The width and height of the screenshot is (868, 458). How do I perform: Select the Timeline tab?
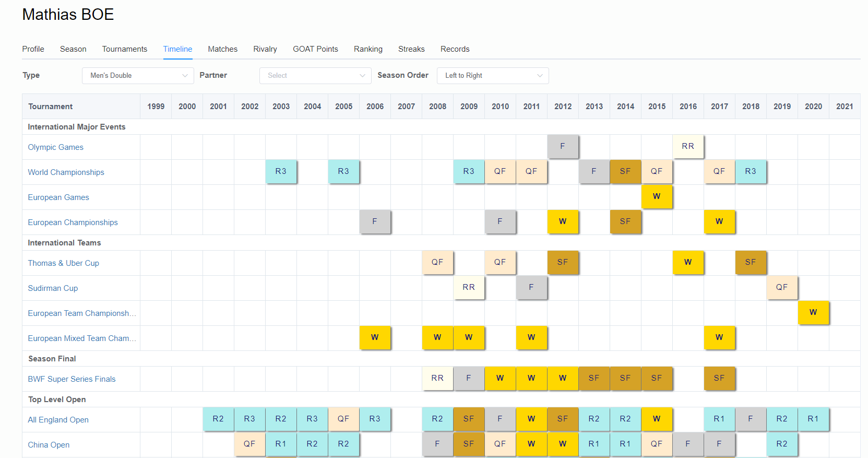(177, 49)
